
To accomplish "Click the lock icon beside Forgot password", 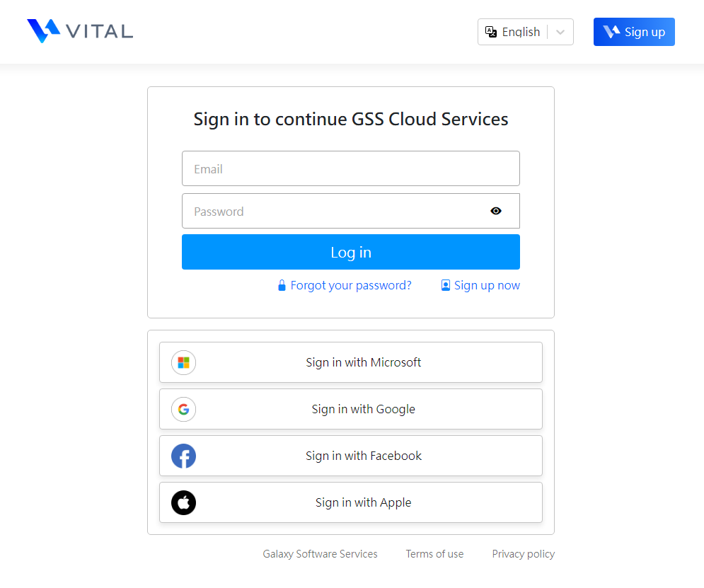I will tap(282, 285).
